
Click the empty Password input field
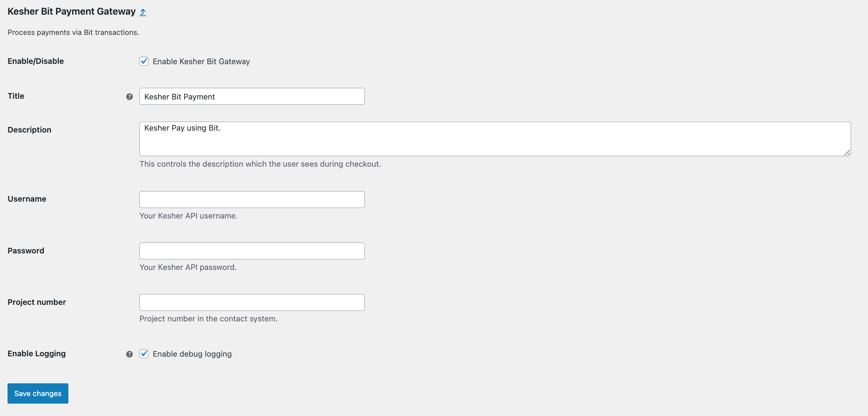click(252, 251)
